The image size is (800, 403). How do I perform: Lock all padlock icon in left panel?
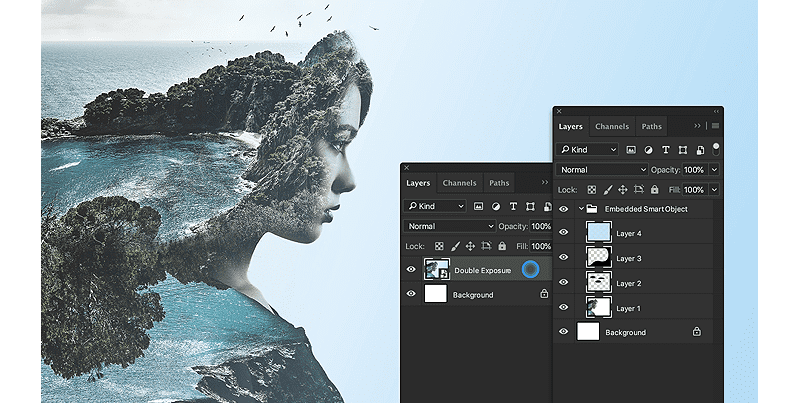[502, 246]
